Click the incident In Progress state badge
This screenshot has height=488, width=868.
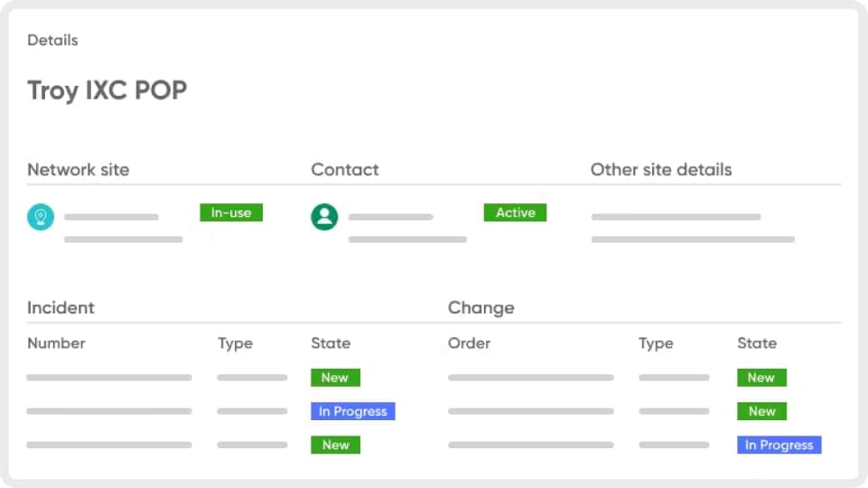point(353,411)
